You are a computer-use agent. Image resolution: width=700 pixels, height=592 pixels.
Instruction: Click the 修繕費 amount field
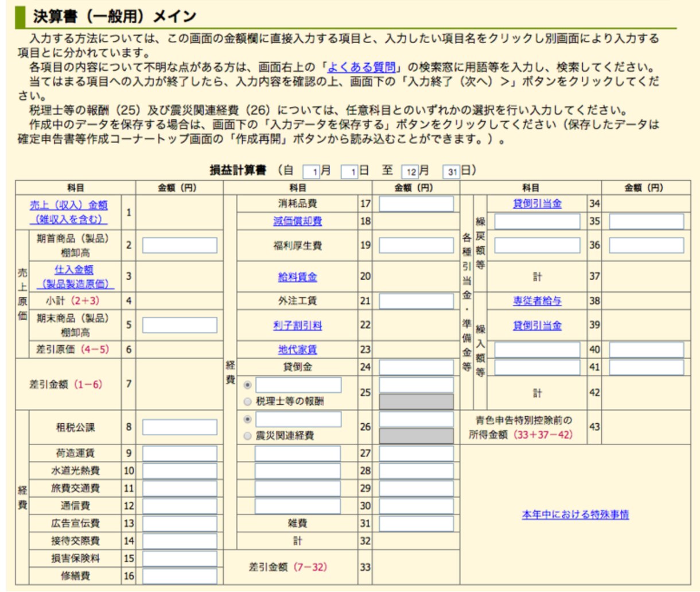(x=180, y=576)
